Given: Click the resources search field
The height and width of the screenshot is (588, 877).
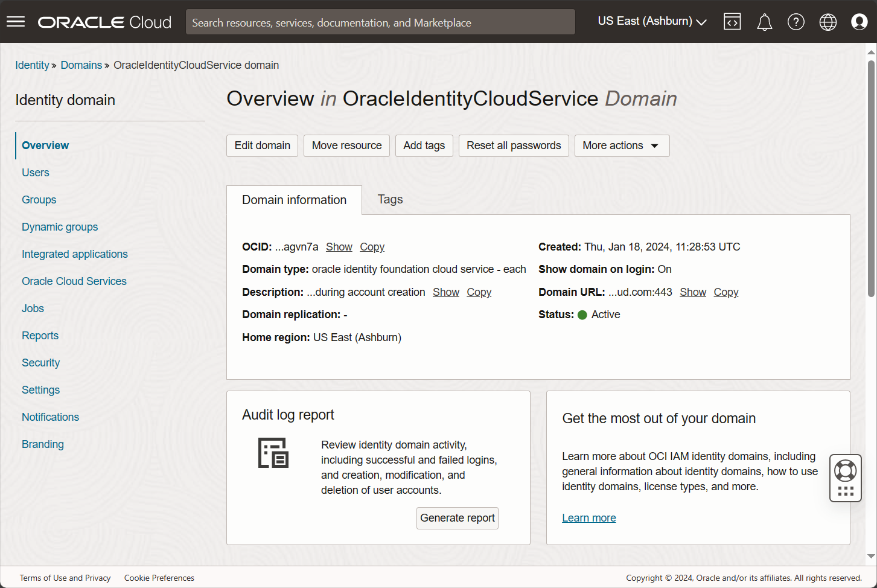Looking at the screenshot, I should pyautogui.click(x=380, y=22).
